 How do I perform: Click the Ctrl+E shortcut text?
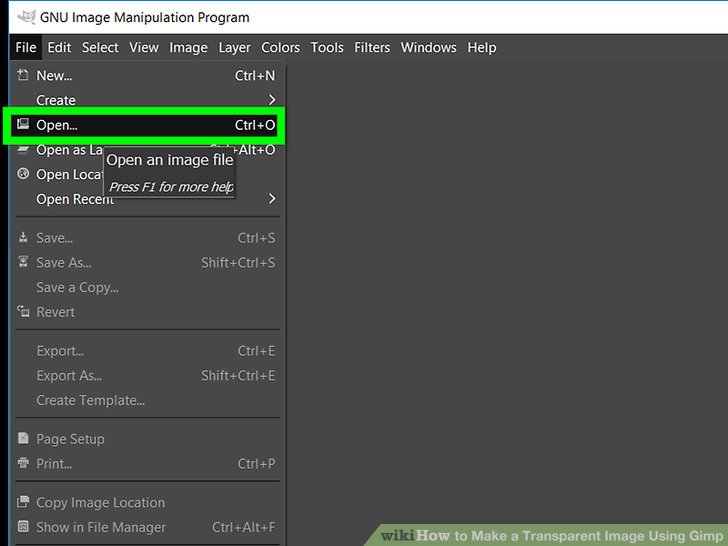(x=256, y=351)
